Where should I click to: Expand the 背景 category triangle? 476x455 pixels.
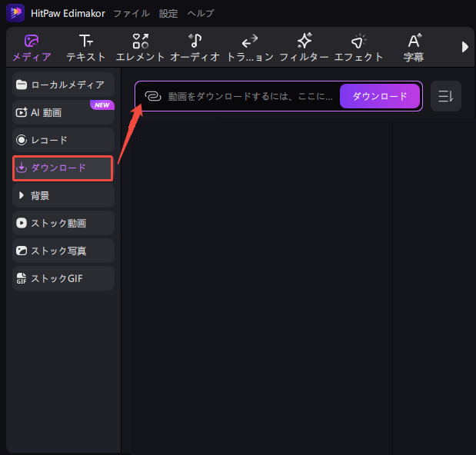click(x=21, y=195)
